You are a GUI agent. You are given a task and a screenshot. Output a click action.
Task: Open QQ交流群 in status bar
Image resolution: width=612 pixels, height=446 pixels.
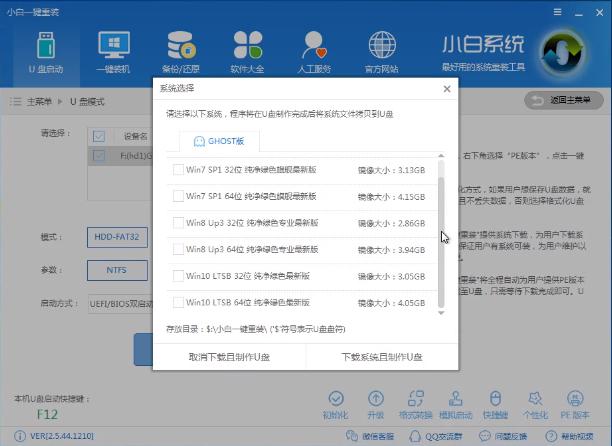coord(436,436)
